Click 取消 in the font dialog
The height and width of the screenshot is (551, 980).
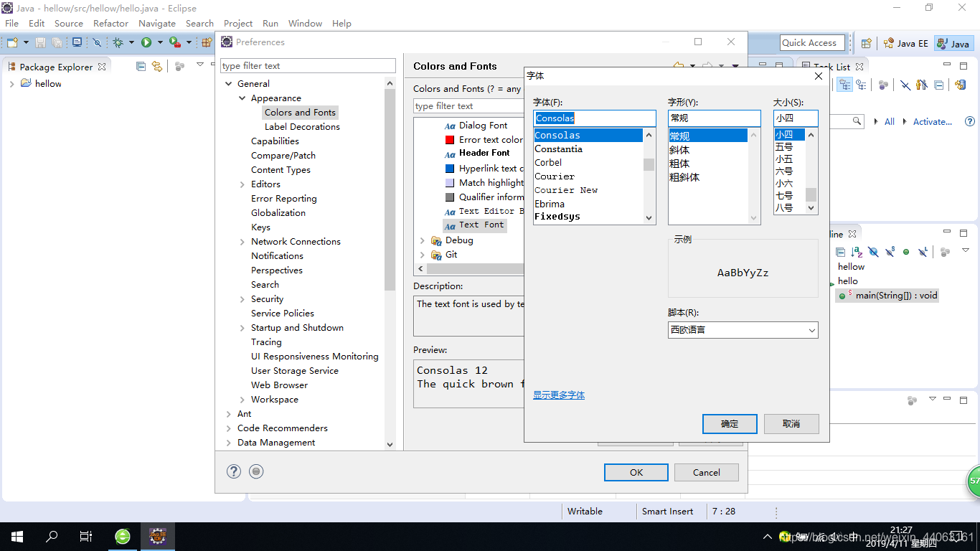coord(791,424)
